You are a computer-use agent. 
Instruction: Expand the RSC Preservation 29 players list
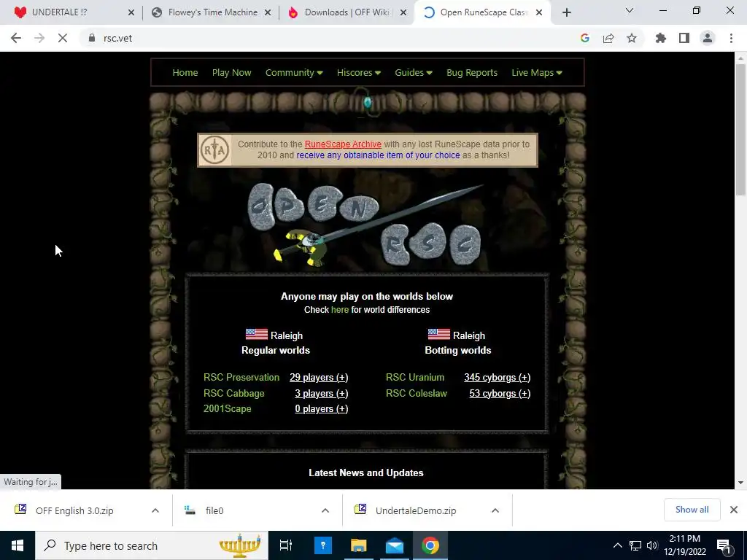coord(319,377)
